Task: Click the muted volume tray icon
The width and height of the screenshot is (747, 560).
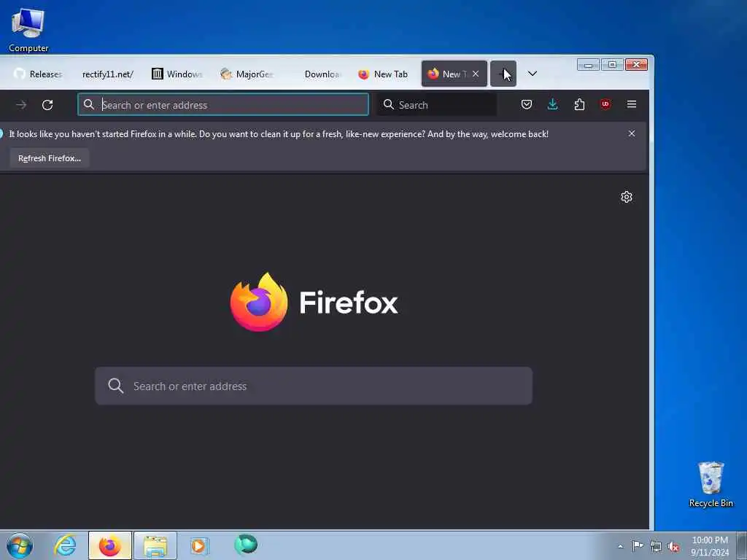Action: tap(673, 547)
